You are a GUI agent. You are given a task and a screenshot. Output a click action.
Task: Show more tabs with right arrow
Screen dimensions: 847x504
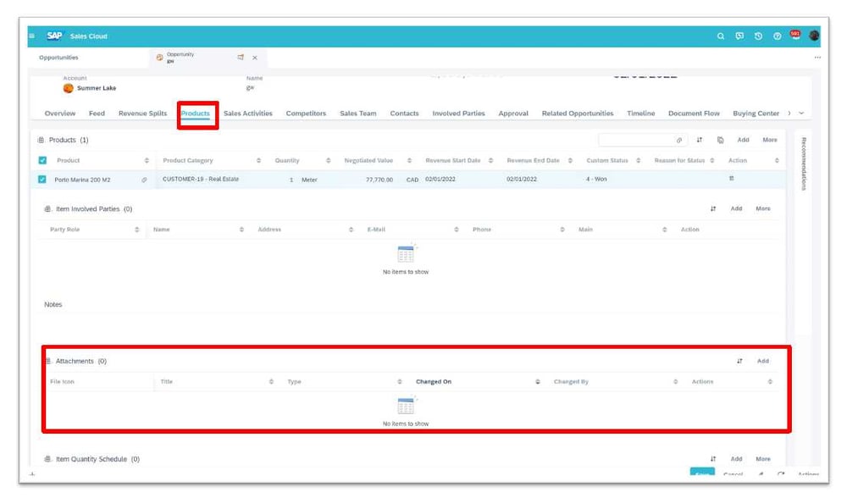(x=789, y=114)
